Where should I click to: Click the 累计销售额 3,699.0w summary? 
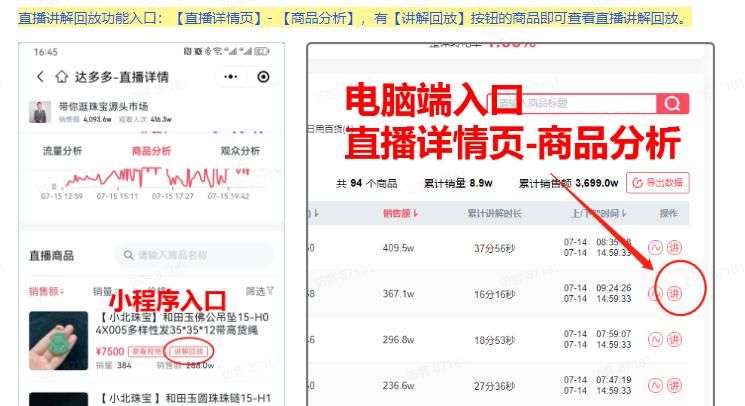point(568,183)
